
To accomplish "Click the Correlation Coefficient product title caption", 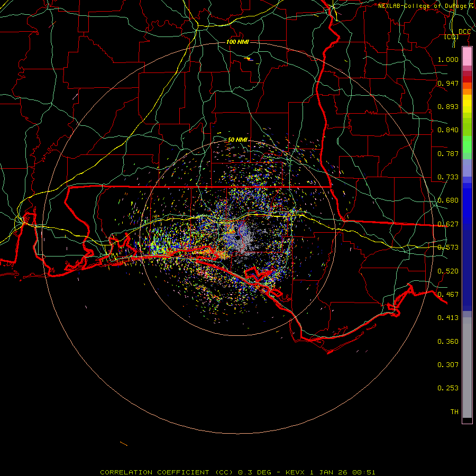I will point(237,472).
